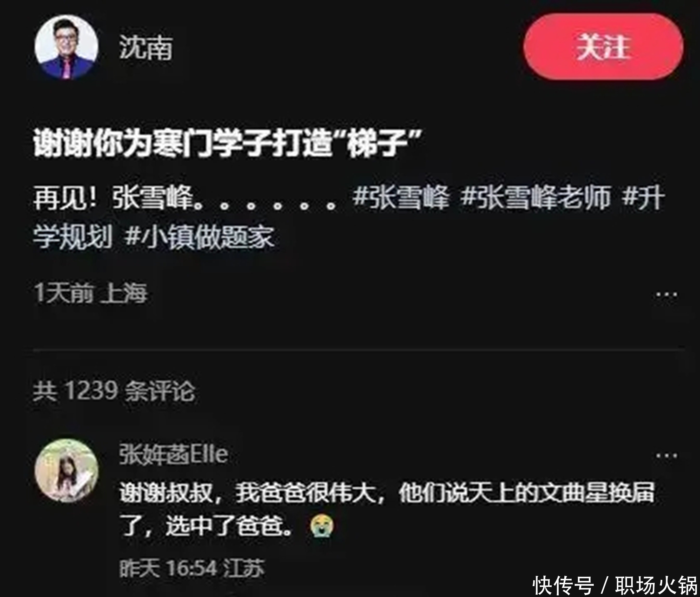
Task: Tap the 1天前 上海 post timestamp
Action: 90,293
